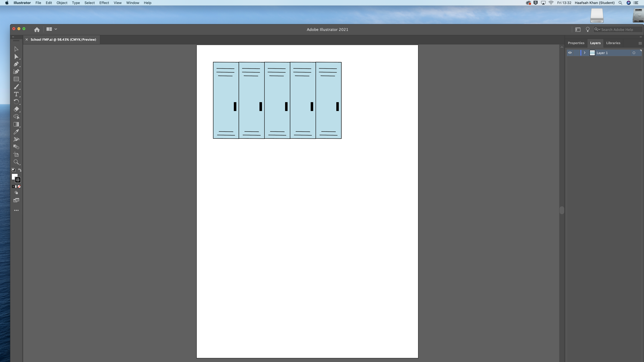Open Drawing Mode options
The height and width of the screenshot is (362, 644).
16,193
